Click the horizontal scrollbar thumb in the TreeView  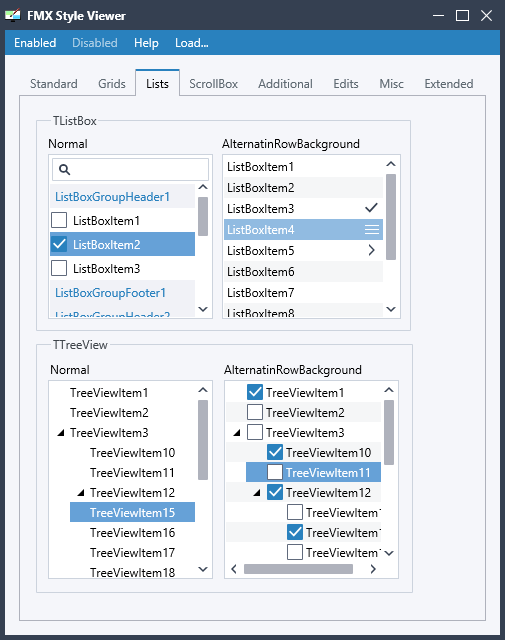pos(298,569)
